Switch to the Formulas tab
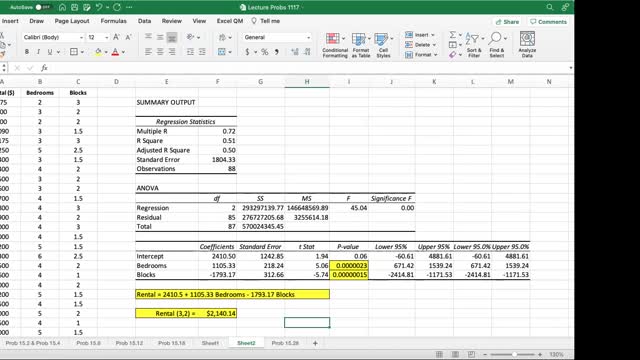This screenshot has width=640, height=360. [113, 21]
